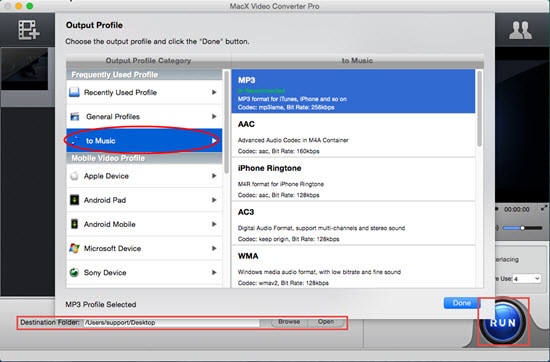
Task: Click the blue RUN button
Action: pos(503,322)
